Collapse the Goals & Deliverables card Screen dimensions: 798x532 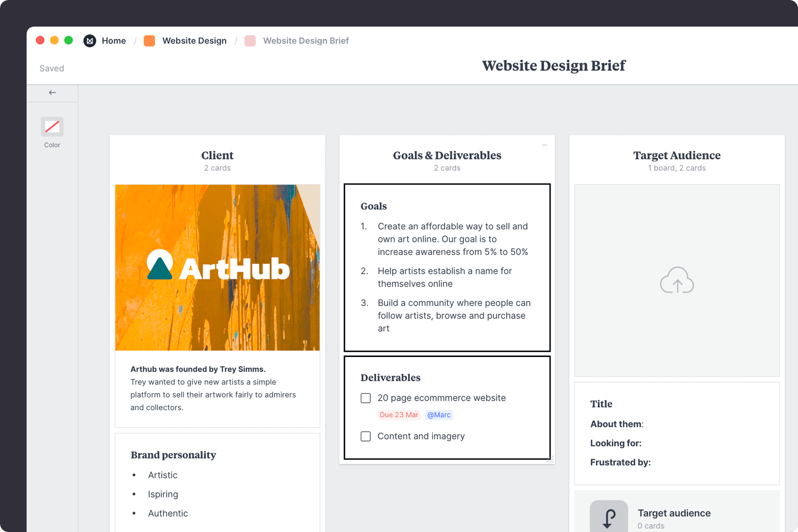click(x=544, y=144)
